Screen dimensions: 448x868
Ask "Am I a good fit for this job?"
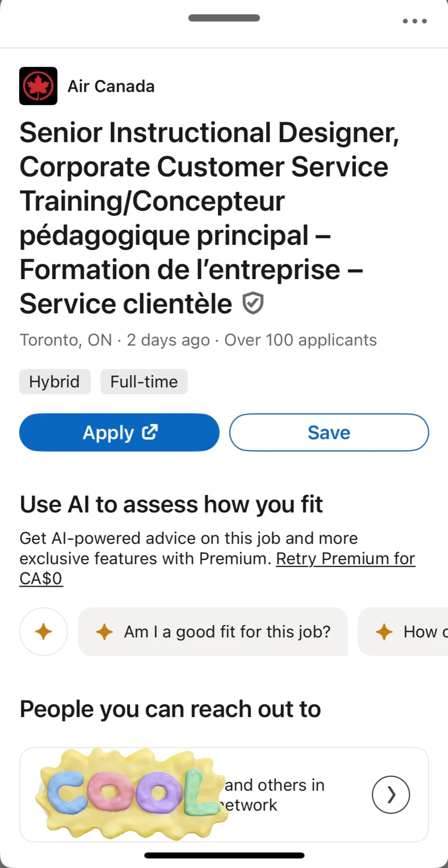click(226, 632)
